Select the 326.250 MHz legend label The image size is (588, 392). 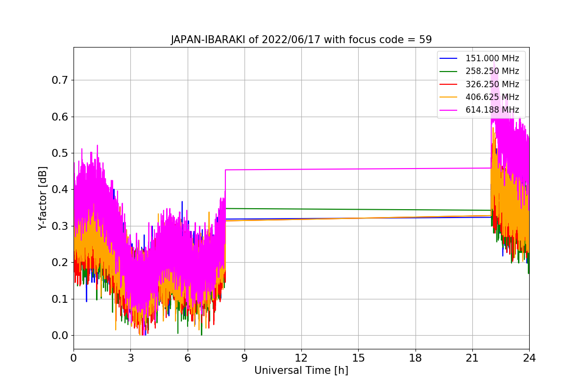[492, 84]
